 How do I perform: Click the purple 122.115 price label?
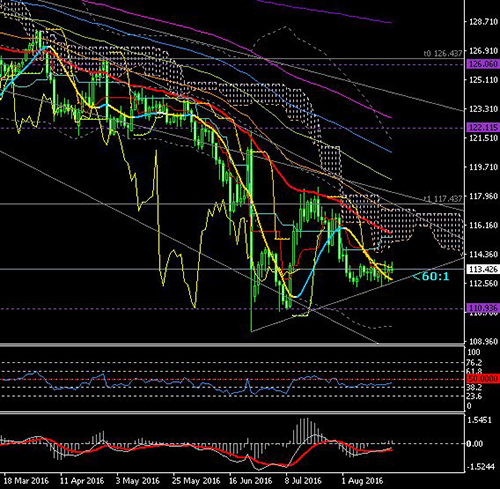pos(483,127)
